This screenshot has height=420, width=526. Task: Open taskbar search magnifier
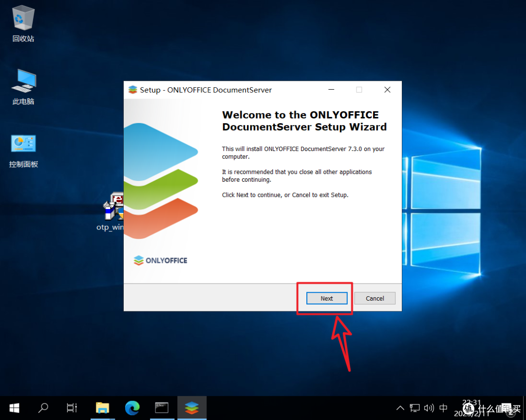pyautogui.click(x=43, y=408)
